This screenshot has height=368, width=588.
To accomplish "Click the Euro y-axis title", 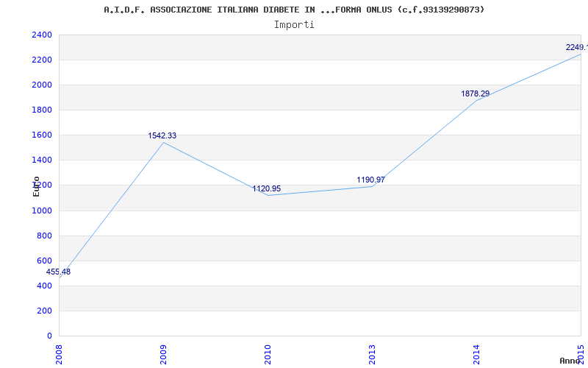I will click(x=36, y=186).
